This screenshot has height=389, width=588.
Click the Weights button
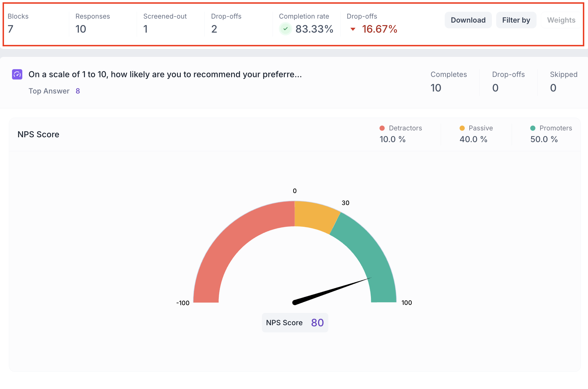pos(561,20)
